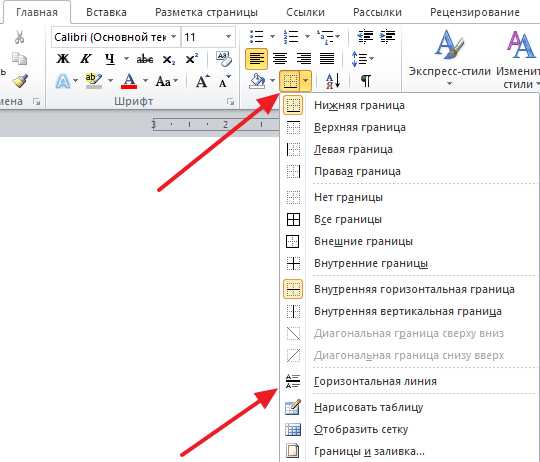Open highlight color dropdown arrow
Screen dimensions: 540x462
110,81
